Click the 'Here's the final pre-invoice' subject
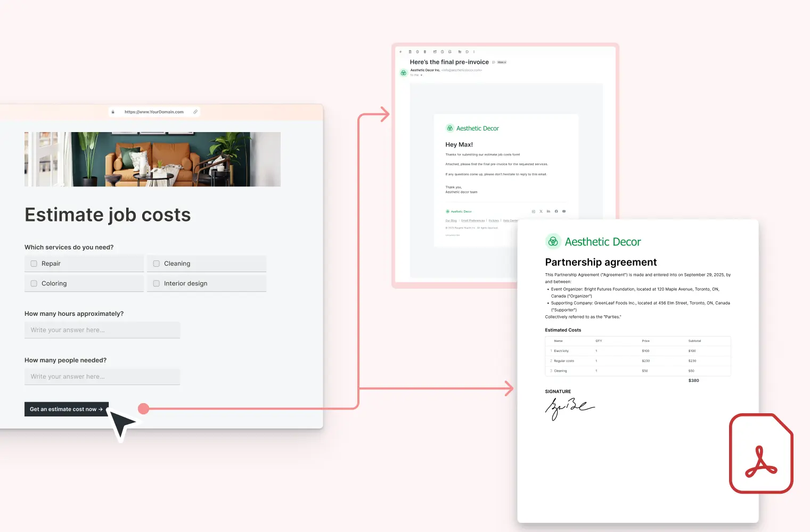810x532 pixels. pyautogui.click(x=449, y=62)
